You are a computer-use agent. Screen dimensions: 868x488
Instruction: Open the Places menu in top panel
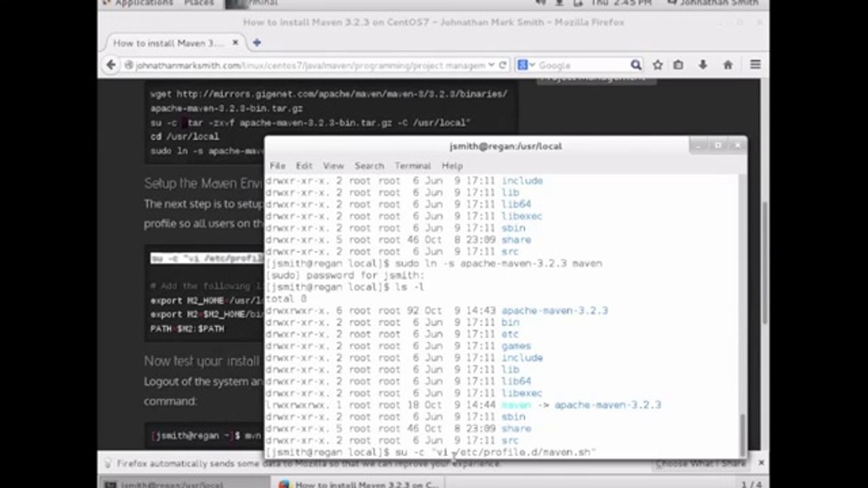198,3
